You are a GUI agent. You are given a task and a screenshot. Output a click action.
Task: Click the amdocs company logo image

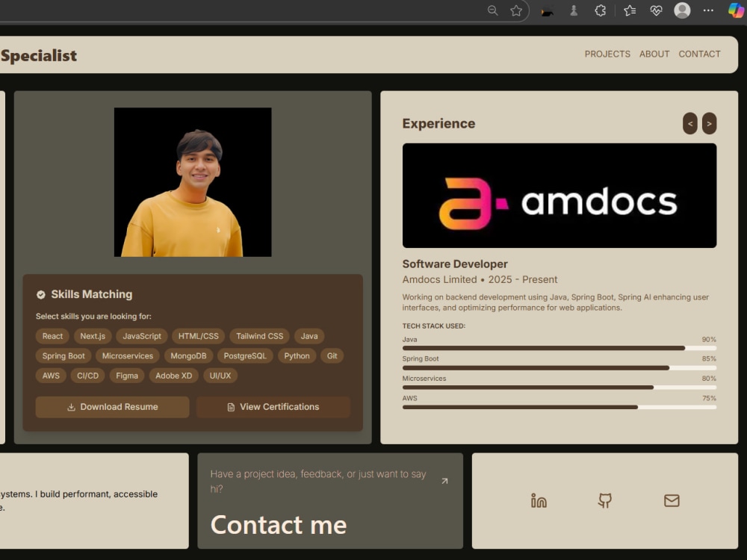[560, 196]
